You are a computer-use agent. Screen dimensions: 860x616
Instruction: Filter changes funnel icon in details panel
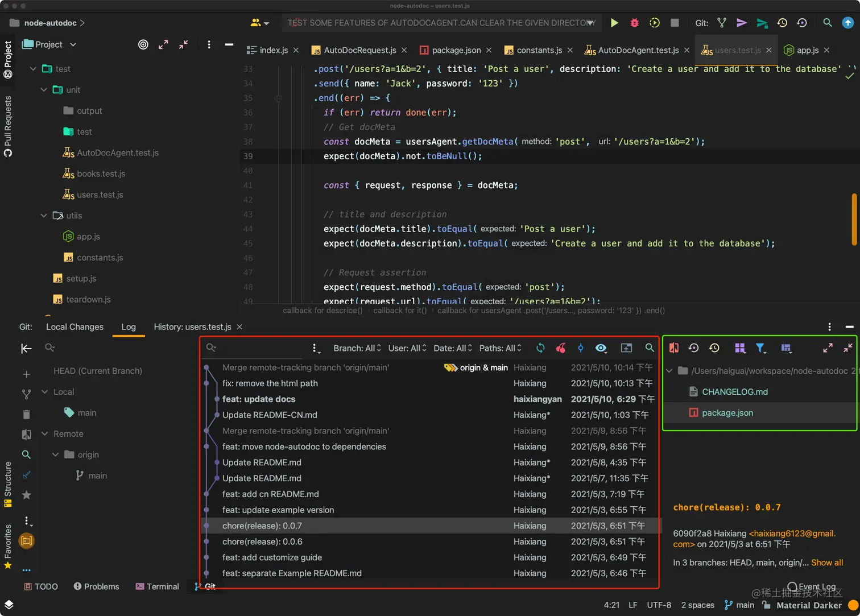pos(760,348)
